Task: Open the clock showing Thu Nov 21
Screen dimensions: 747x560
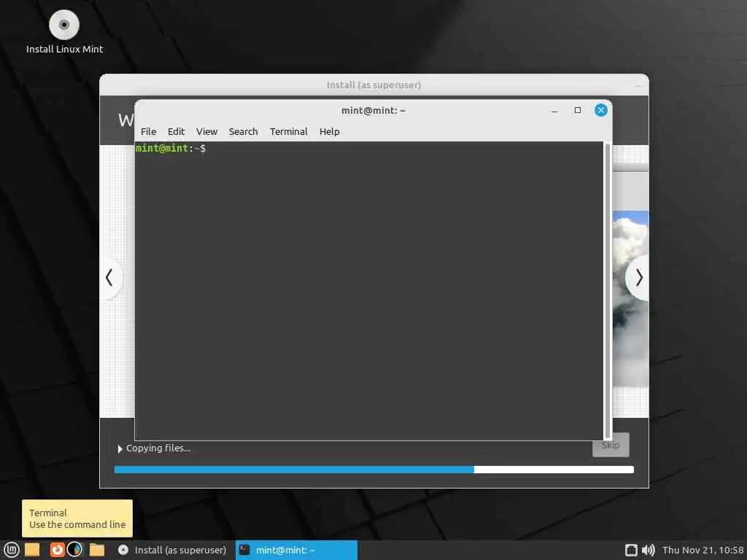Action: 703,550
